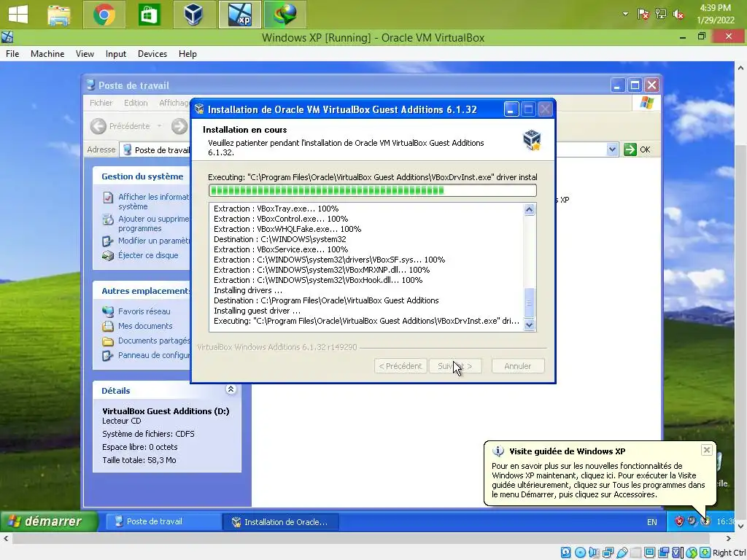Open VirtualBox Manager cube icon on taskbar

point(194,15)
